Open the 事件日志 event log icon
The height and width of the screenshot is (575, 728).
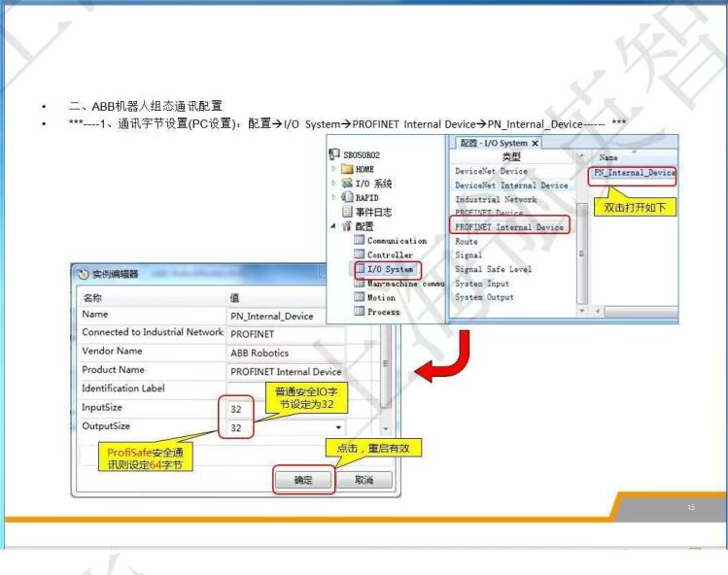(x=347, y=212)
